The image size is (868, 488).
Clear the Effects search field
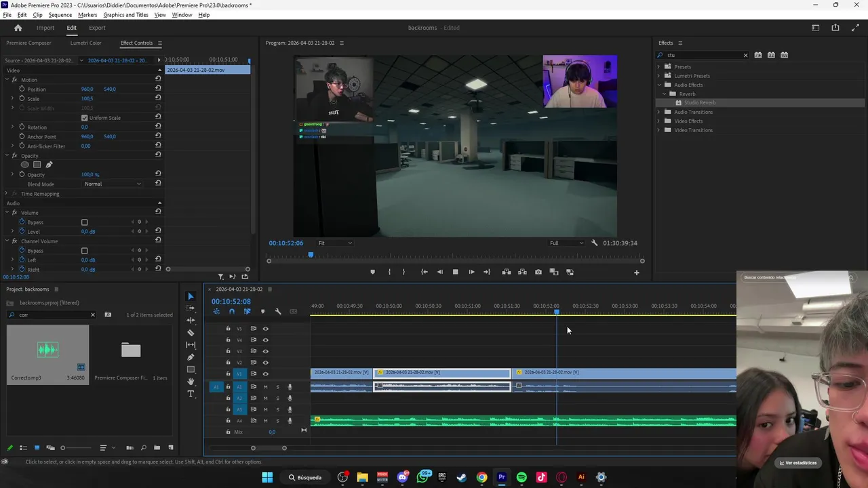[745, 55]
